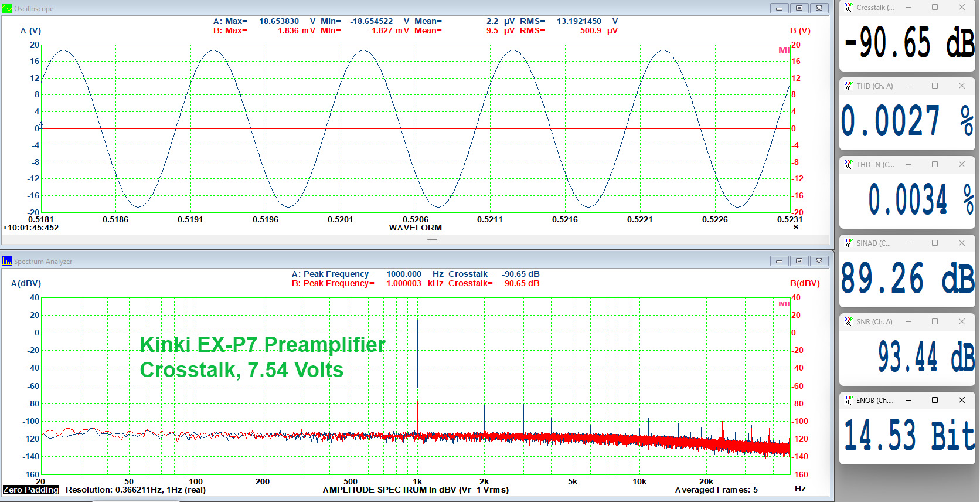Maximize the SINAD viewer
This screenshot has height=502, width=980.
click(935, 243)
